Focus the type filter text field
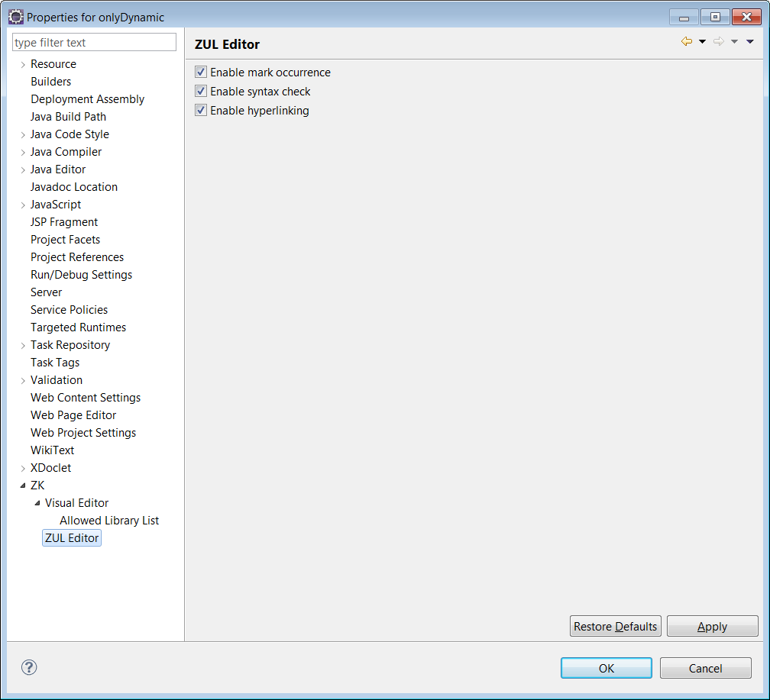 click(94, 42)
